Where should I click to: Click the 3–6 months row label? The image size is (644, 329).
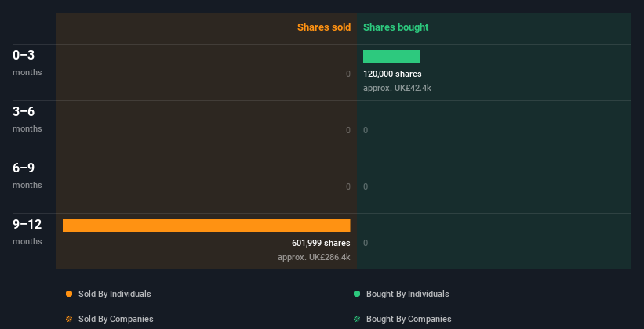click(27, 119)
